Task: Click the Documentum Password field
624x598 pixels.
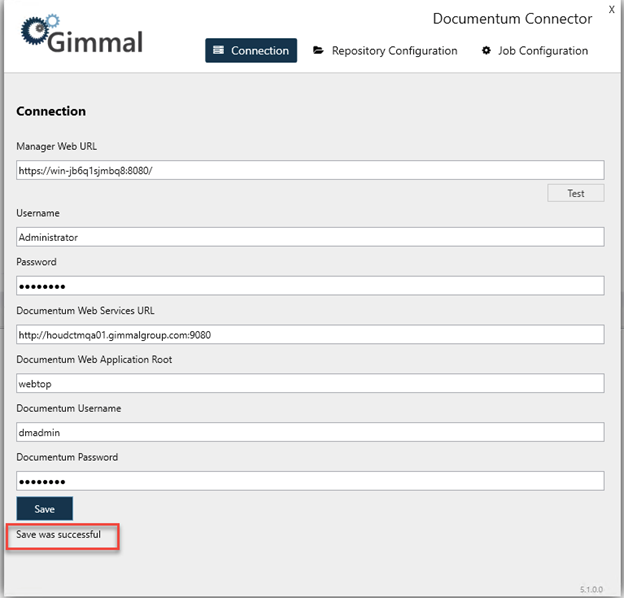Action: click(310, 481)
